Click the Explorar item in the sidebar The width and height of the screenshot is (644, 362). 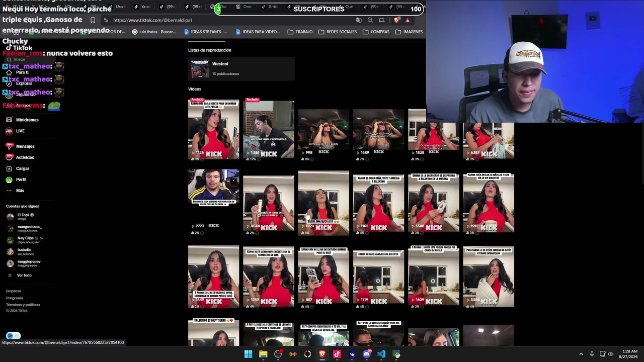pyautogui.click(x=19, y=83)
